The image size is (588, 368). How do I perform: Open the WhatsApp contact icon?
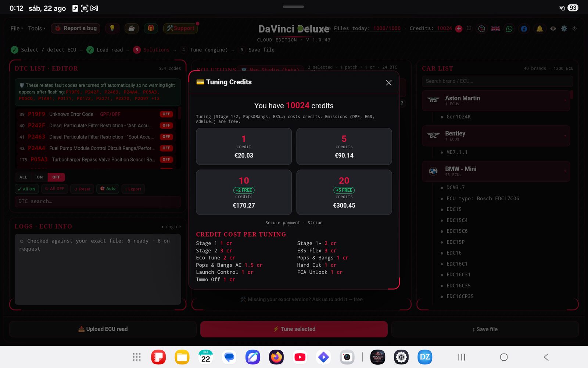509,29
